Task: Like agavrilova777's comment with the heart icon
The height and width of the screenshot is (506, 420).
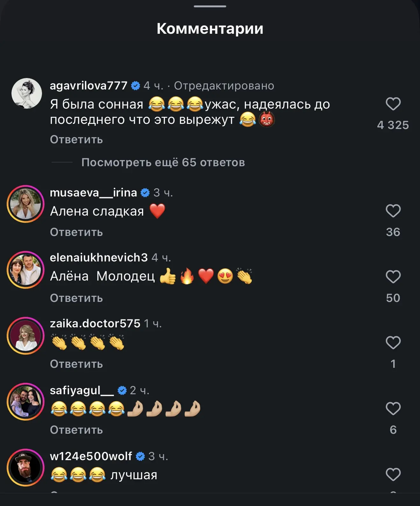Action: coord(393,104)
